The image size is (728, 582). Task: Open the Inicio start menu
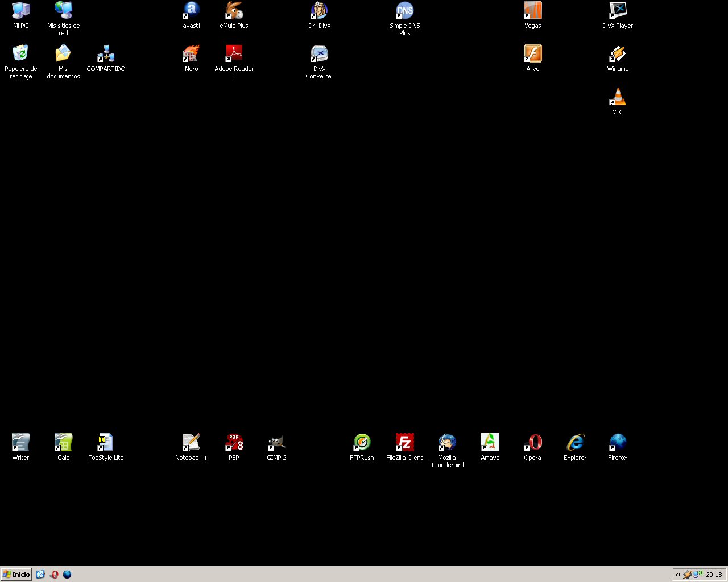coord(16,575)
